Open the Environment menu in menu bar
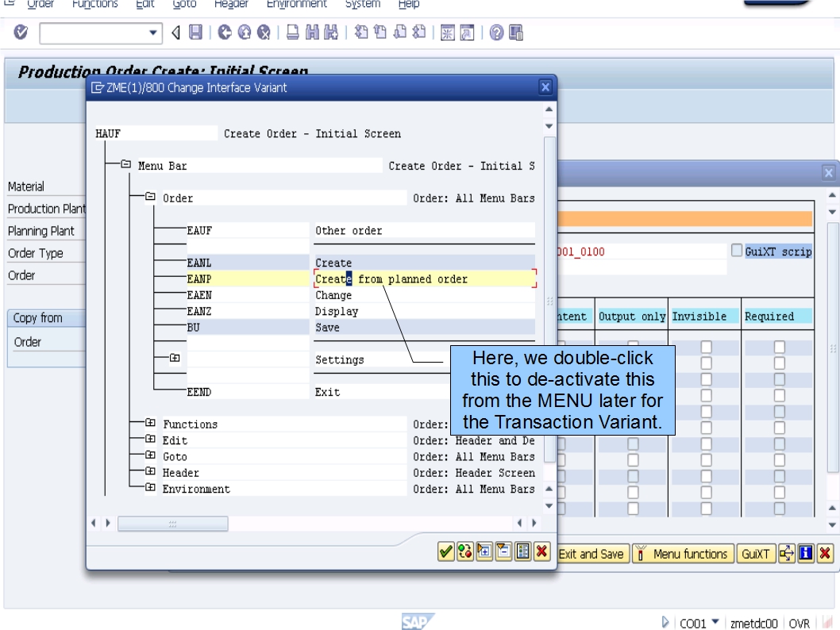This screenshot has width=840, height=630. pos(297,4)
